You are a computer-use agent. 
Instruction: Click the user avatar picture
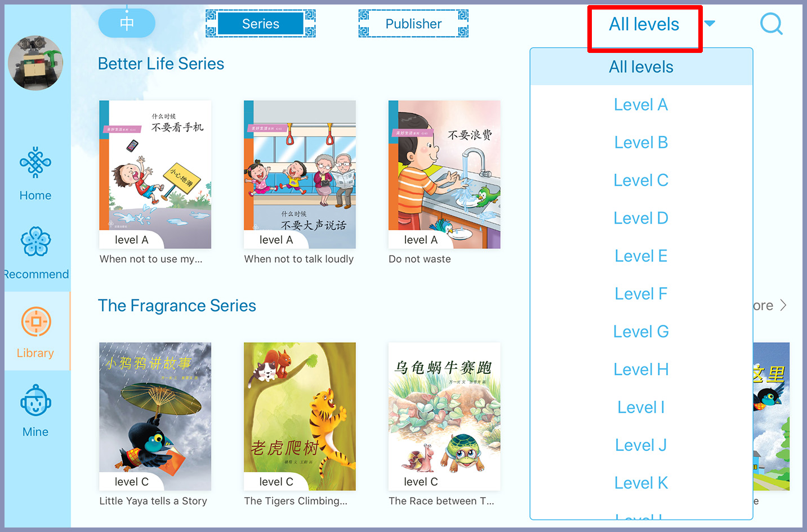click(x=35, y=63)
